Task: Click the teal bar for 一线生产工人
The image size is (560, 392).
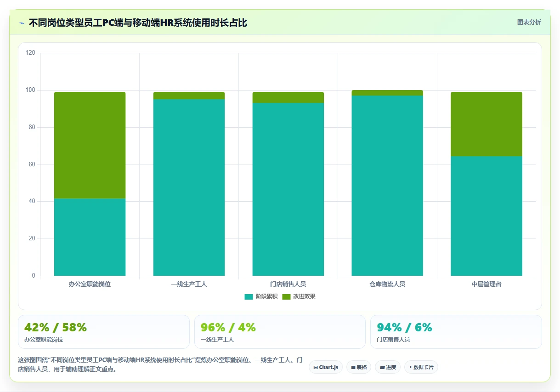Action: (189, 187)
